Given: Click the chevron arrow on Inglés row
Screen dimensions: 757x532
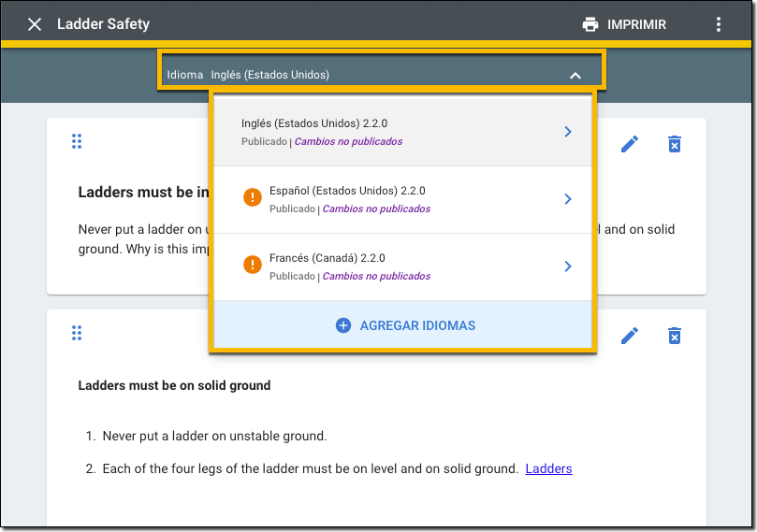Looking at the screenshot, I should click(x=568, y=132).
